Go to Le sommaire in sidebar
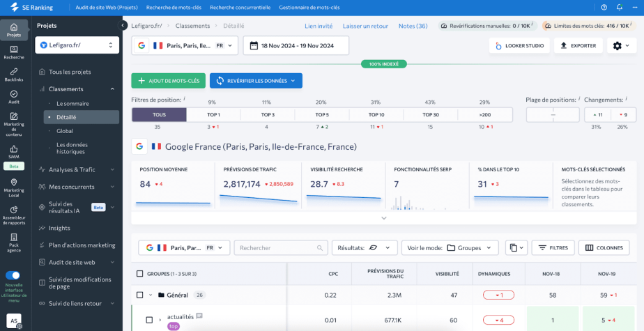 tap(72, 104)
